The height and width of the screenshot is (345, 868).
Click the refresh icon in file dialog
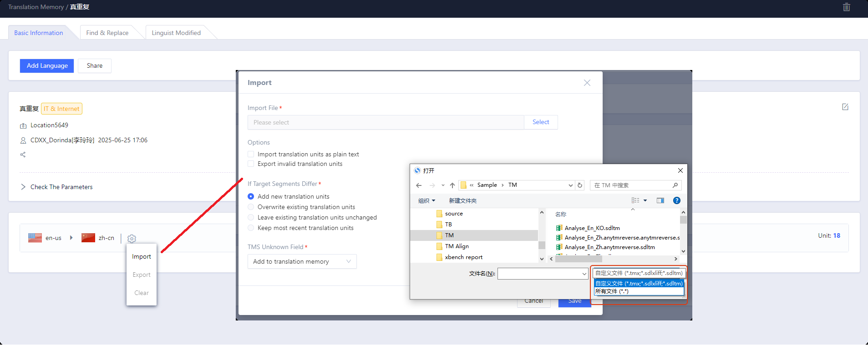[x=580, y=185]
